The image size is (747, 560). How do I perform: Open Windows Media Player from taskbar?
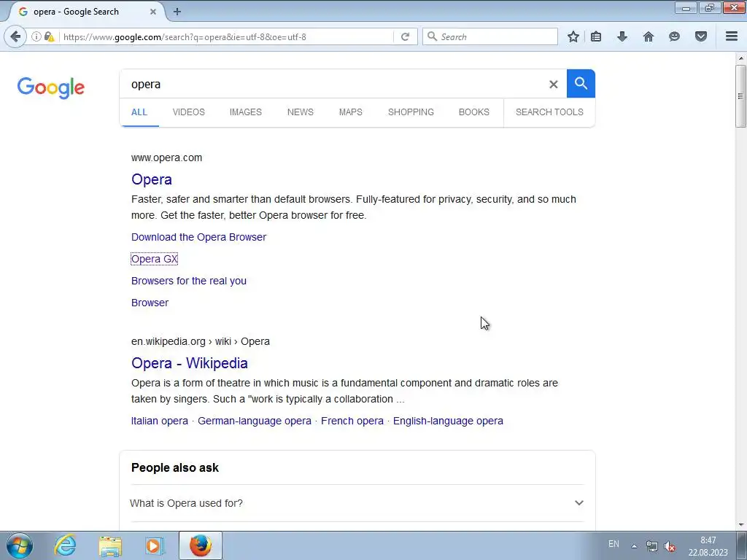tap(155, 545)
